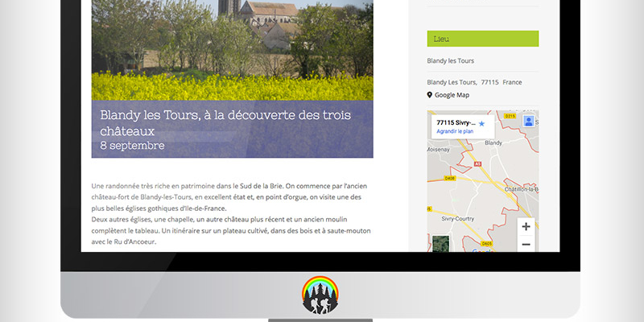Zoom out with the map minus button
Image resolution: width=644 pixels, height=322 pixels.
click(x=526, y=244)
